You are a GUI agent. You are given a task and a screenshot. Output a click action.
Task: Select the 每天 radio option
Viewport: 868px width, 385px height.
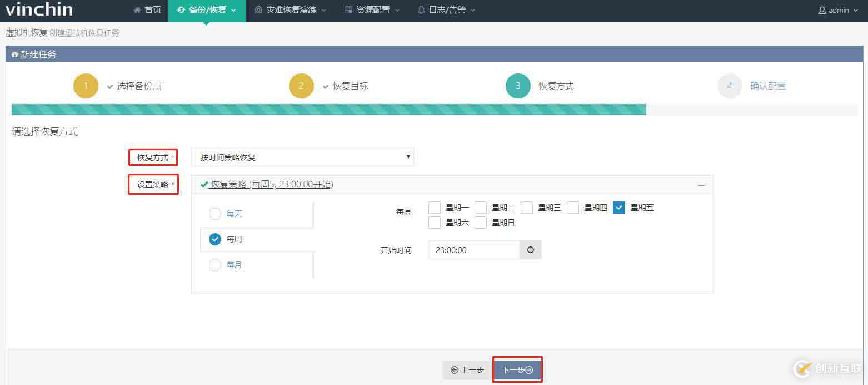215,213
